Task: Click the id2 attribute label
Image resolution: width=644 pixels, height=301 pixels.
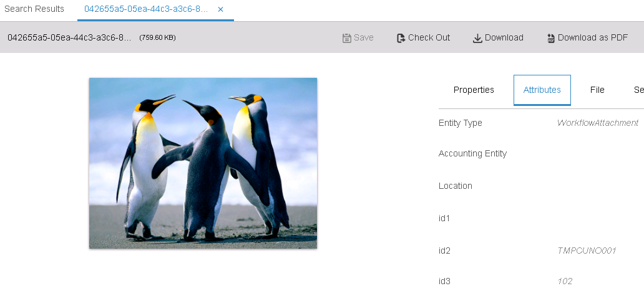Action: (x=444, y=251)
